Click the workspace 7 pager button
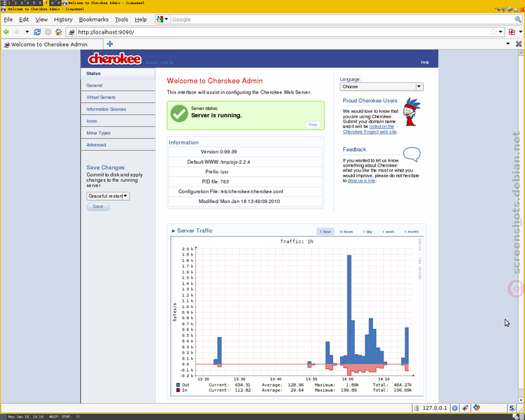Viewport: 525px width, 420px height. click(46, 3)
